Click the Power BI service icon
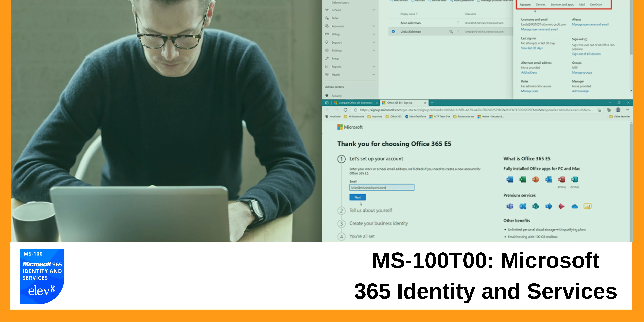This screenshot has width=644, height=322. pos(588,206)
